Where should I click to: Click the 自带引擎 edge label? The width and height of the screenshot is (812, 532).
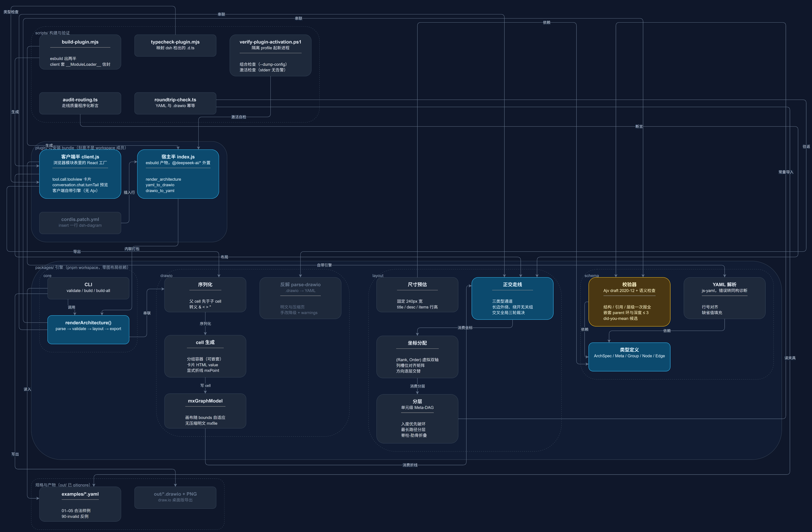tap(324, 265)
